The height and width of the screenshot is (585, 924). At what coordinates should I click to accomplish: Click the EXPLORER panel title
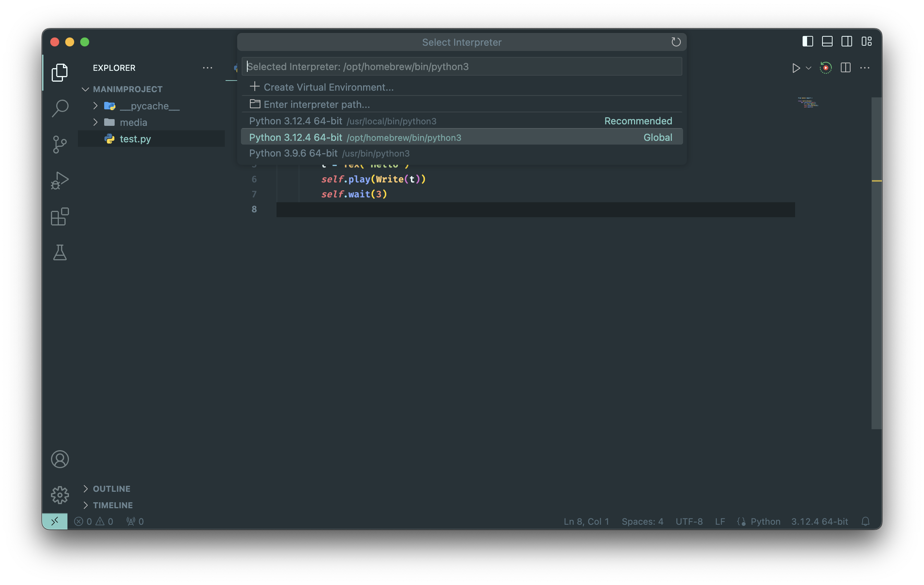[114, 68]
